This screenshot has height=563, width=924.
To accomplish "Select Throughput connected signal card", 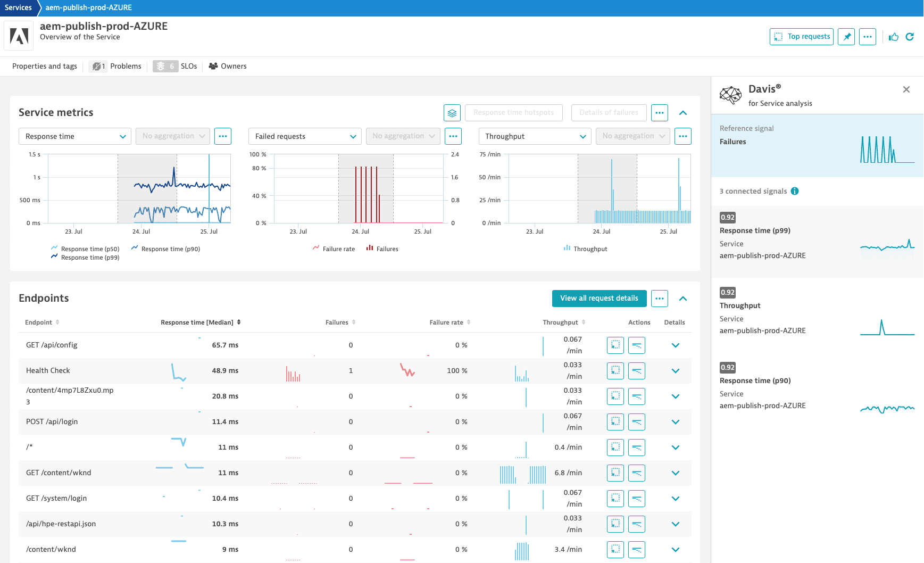I will pos(817,317).
